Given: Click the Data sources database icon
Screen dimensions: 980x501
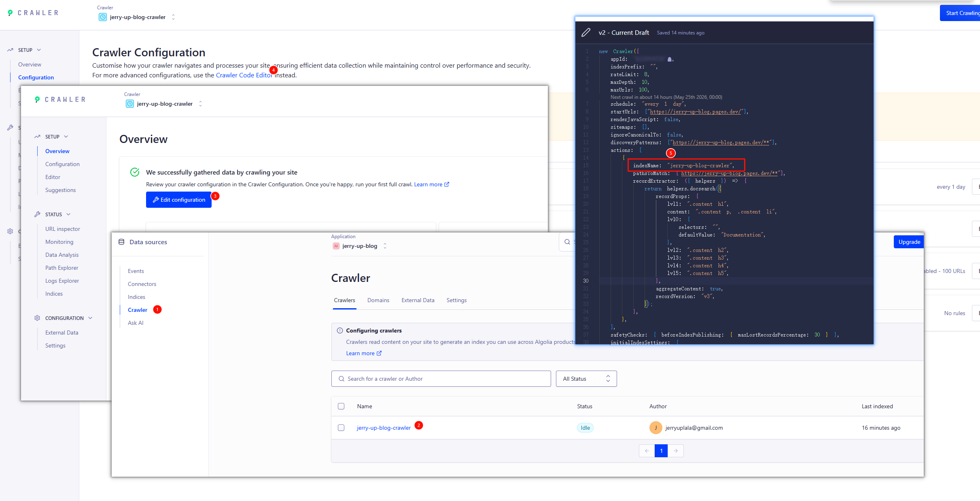Looking at the screenshot, I should tap(121, 242).
